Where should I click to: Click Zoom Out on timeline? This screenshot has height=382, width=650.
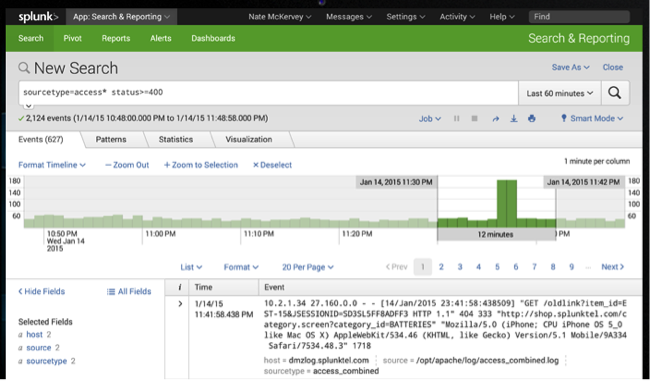127,165
